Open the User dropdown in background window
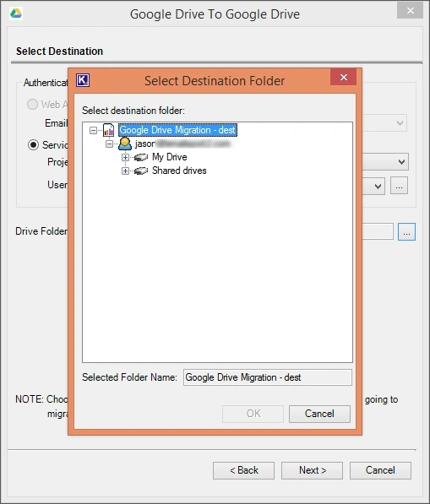Screen dimensions: 430x504 378,186
